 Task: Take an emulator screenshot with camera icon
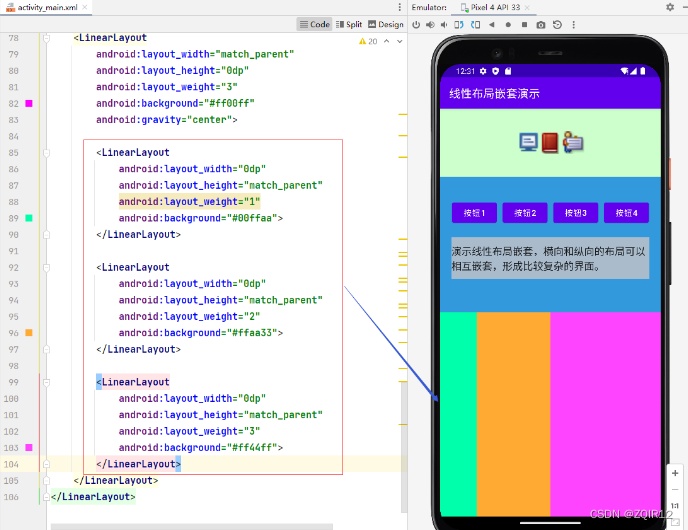click(541, 25)
